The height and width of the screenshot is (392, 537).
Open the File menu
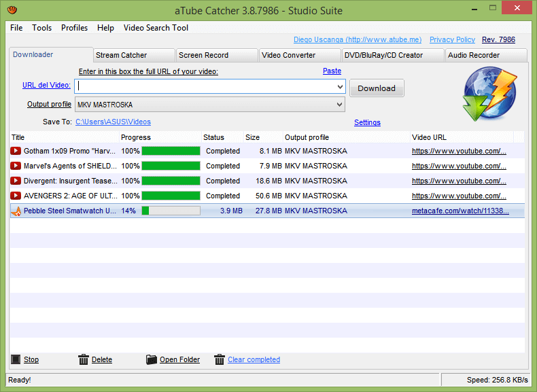16,28
